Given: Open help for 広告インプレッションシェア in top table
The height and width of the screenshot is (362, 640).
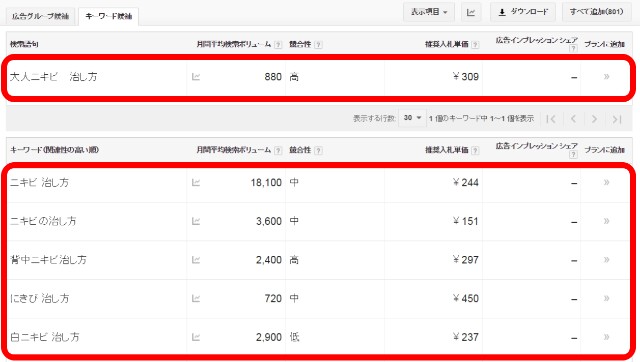Looking at the screenshot, I should coord(573,49).
